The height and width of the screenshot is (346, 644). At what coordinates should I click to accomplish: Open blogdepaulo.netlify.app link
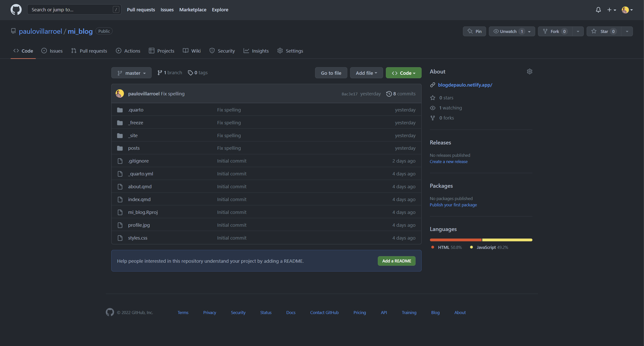[x=465, y=85]
